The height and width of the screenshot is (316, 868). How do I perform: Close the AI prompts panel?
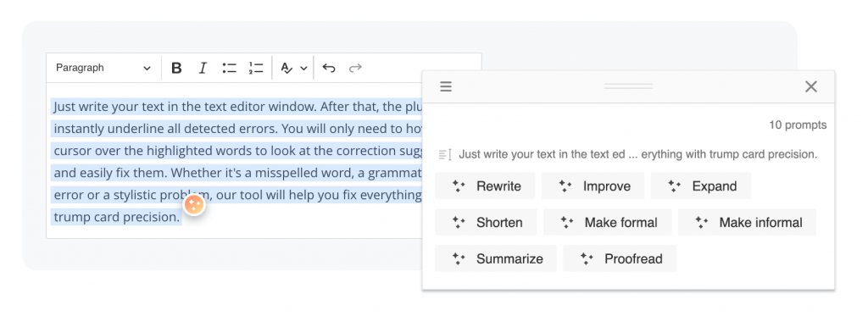811,86
